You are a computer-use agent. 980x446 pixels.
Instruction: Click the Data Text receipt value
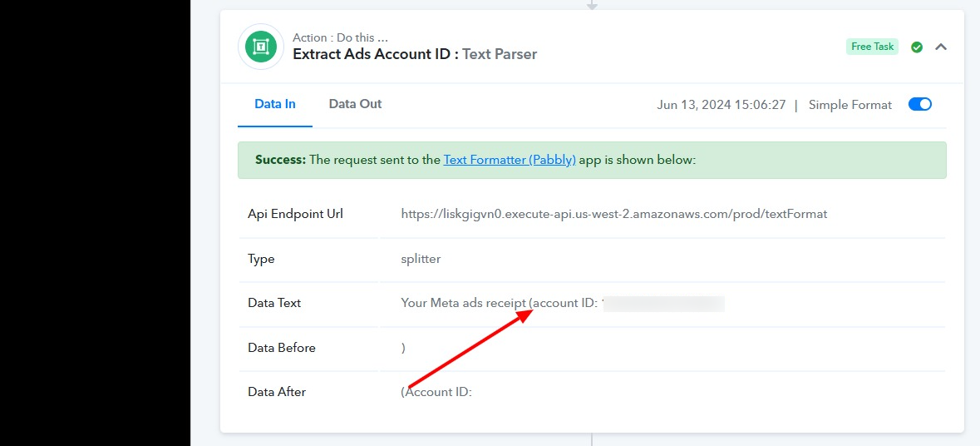pos(499,304)
